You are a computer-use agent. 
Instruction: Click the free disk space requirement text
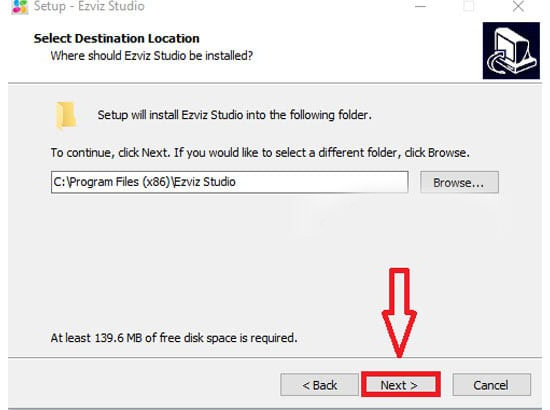point(174,338)
